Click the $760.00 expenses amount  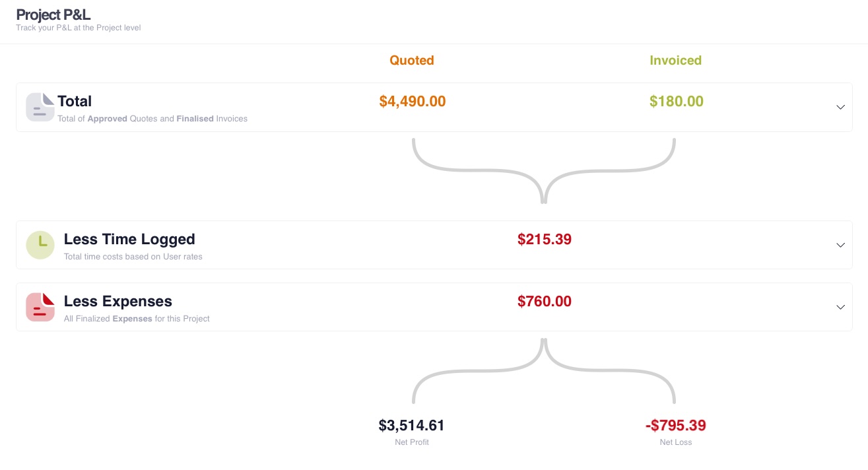pos(545,301)
